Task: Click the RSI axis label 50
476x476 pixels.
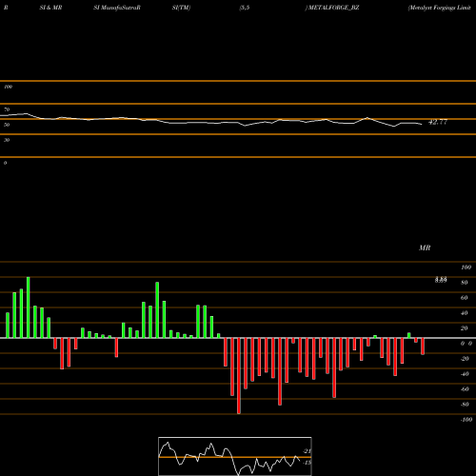Action: tap(7, 125)
